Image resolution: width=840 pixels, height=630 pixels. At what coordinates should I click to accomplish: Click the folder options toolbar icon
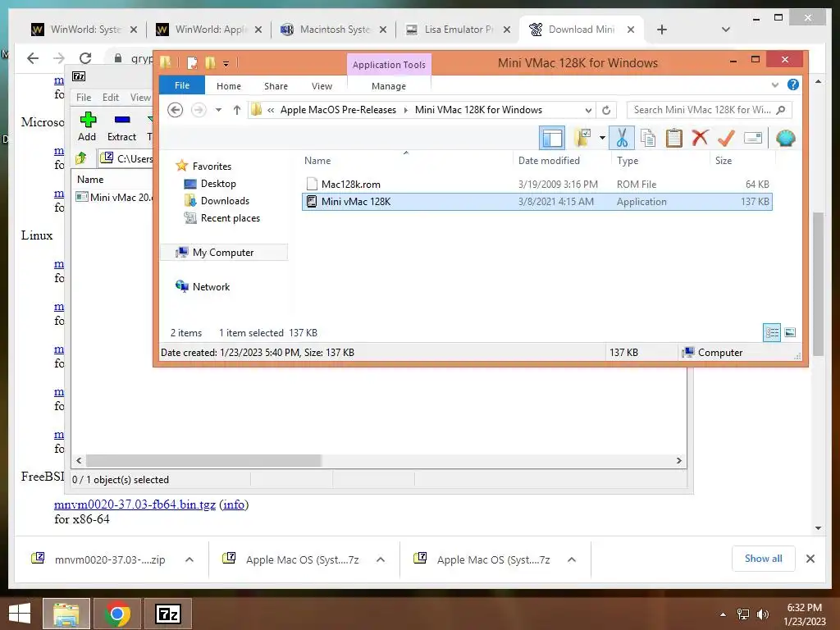[582, 138]
